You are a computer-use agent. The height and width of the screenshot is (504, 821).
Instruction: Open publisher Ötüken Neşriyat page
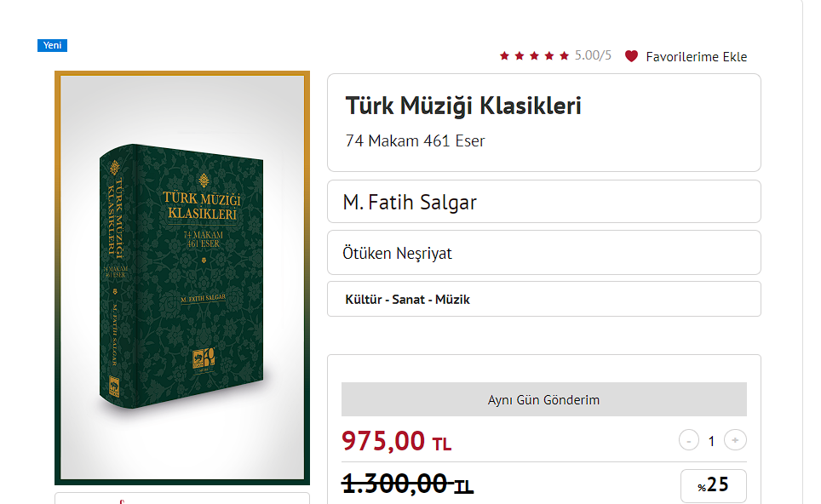pos(397,254)
